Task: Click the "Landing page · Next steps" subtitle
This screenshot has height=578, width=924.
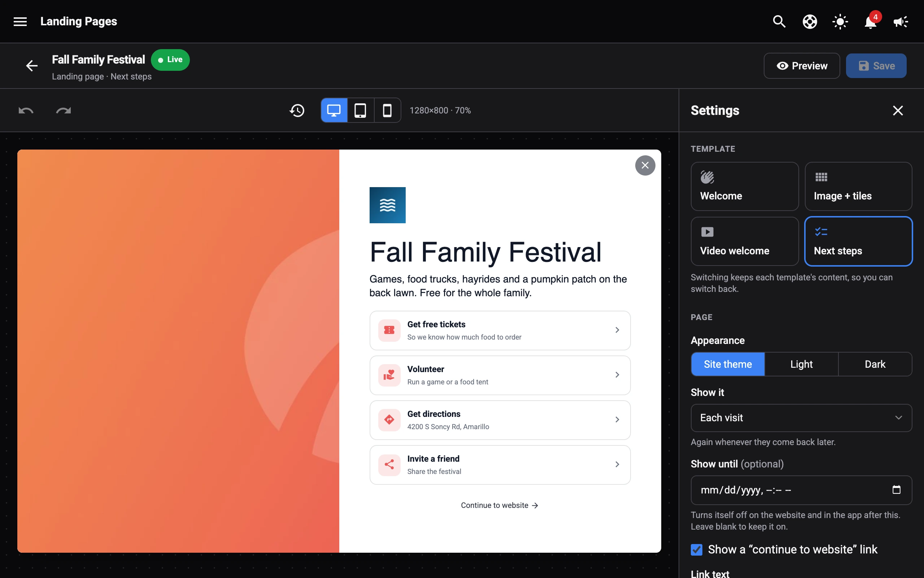Action: point(101,77)
